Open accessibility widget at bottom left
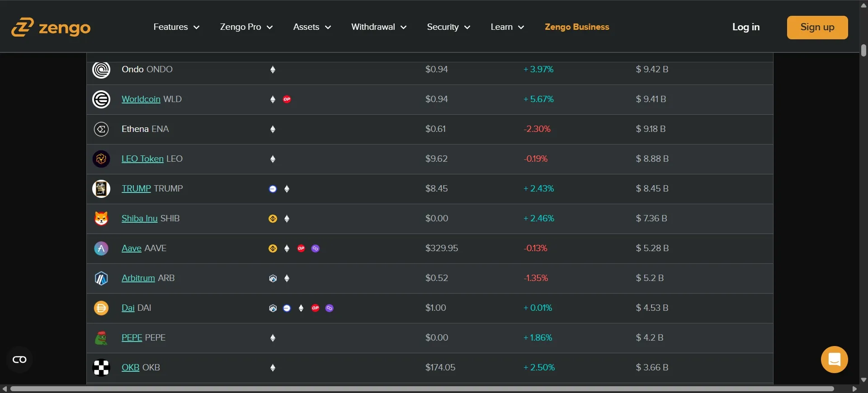868x393 pixels. pos(19,360)
